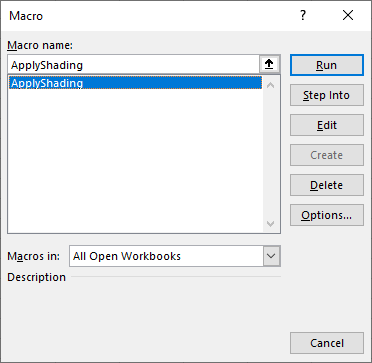The width and height of the screenshot is (372, 363).
Task: Focus the Macro name input field
Action: click(x=133, y=65)
